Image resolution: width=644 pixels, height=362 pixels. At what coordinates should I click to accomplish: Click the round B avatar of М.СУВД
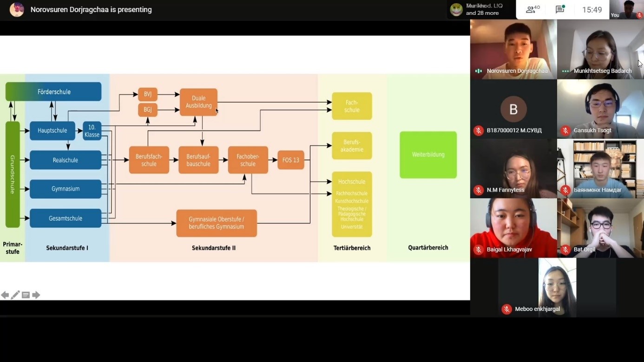point(513,109)
